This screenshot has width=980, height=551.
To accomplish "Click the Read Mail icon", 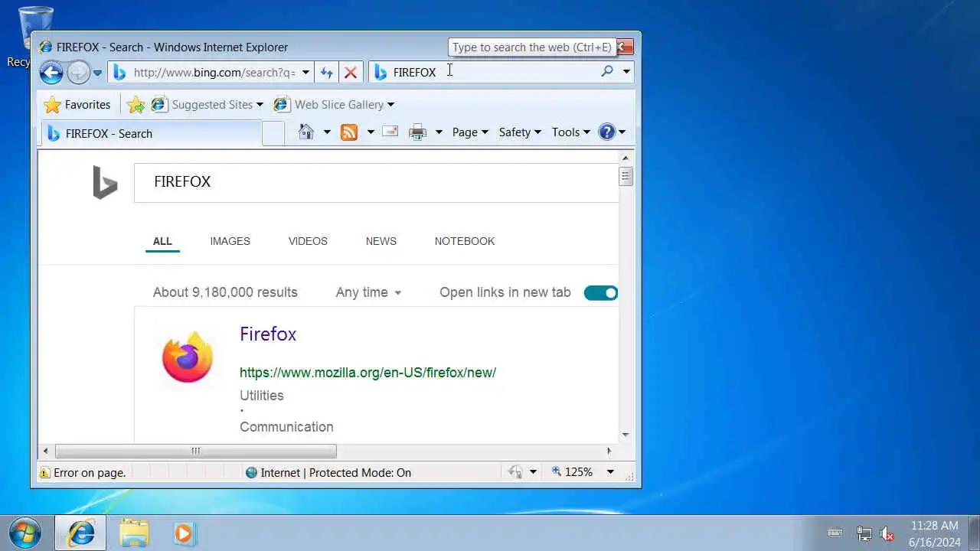I will point(390,132).
